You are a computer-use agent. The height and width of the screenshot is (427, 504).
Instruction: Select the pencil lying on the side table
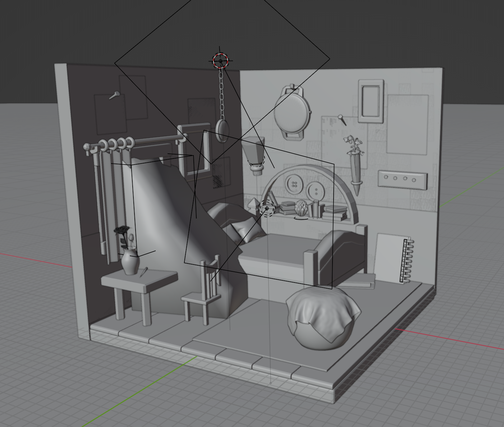[143, 272]
